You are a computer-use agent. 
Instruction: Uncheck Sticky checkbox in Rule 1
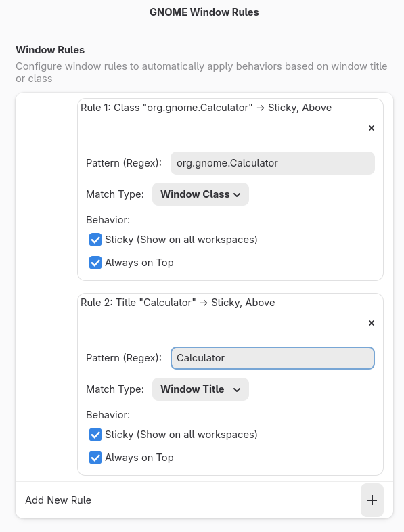[95, 240]
